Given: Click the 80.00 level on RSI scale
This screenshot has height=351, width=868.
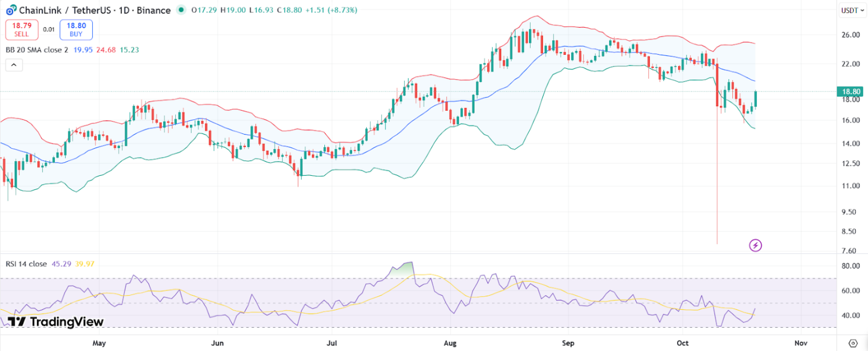Looking at the screenshot, I should [850, 266].
